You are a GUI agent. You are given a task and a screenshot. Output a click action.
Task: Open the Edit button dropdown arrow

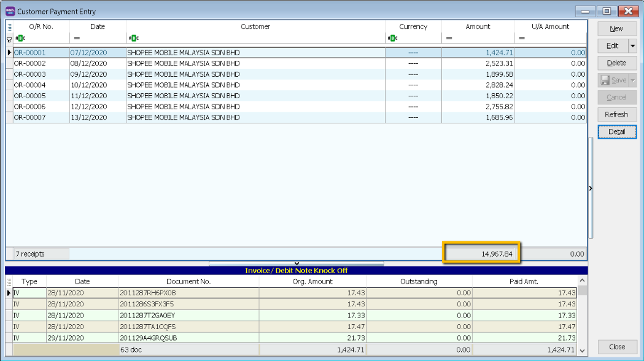point(632,46)
